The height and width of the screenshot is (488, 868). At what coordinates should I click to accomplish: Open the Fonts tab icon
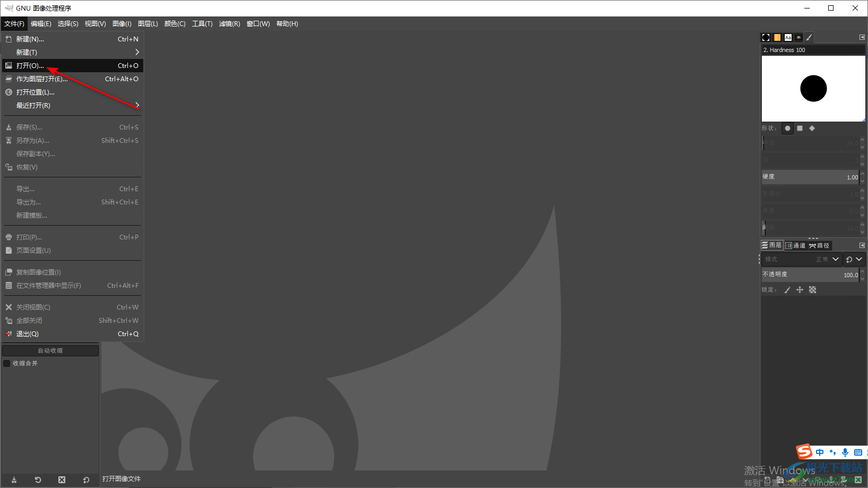(788, 37)
